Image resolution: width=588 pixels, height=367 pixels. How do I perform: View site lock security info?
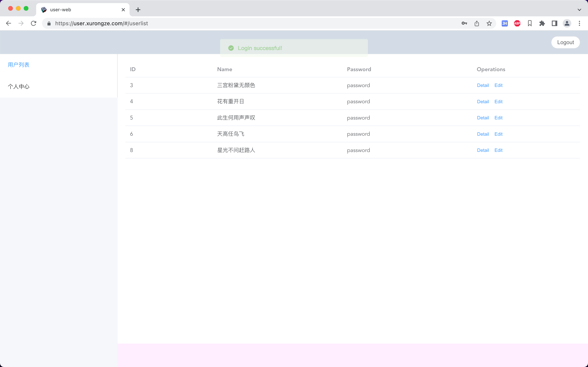(49, 23)
